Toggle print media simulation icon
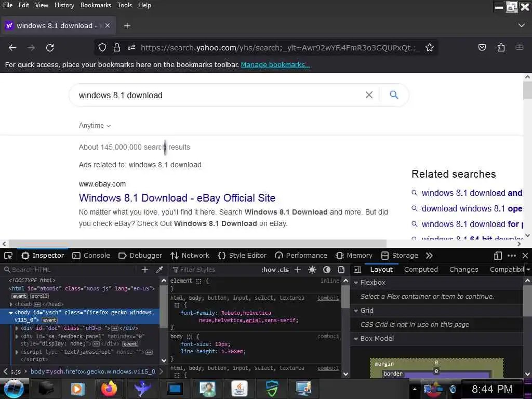The height and width of the screenshot is (399, 532). [341, 270]
